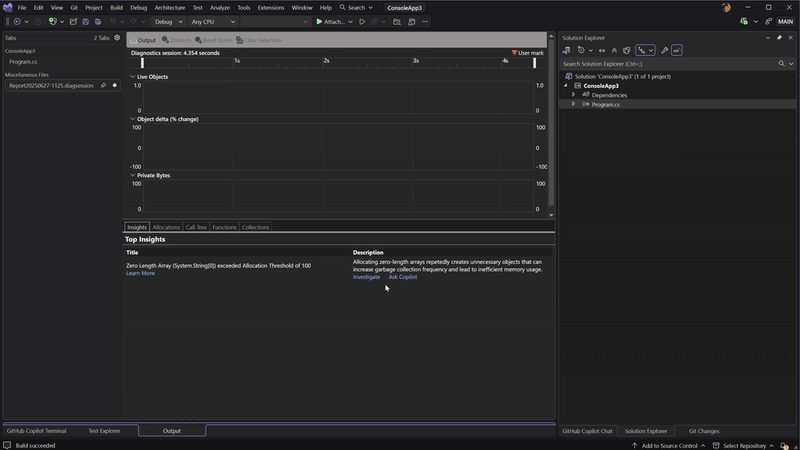800x450 pixels.
Task: Pin the Report diagsession tab
Action: coord(103,86)
